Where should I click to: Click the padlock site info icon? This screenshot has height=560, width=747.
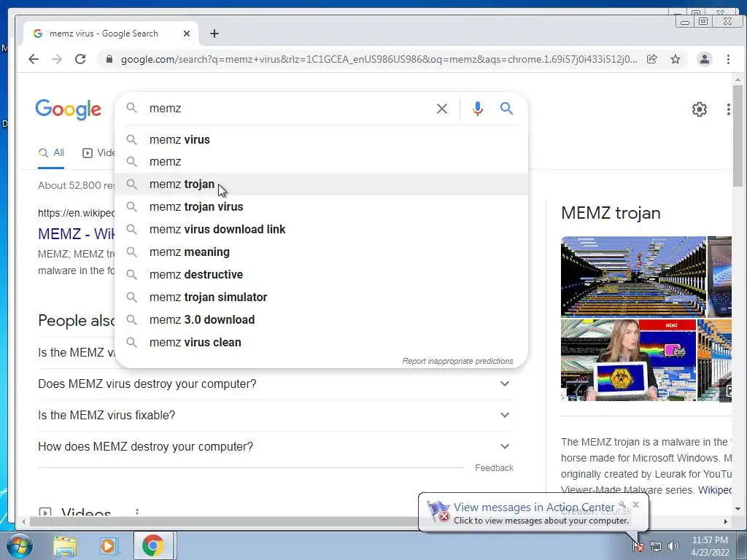click(x=109, y=59)
